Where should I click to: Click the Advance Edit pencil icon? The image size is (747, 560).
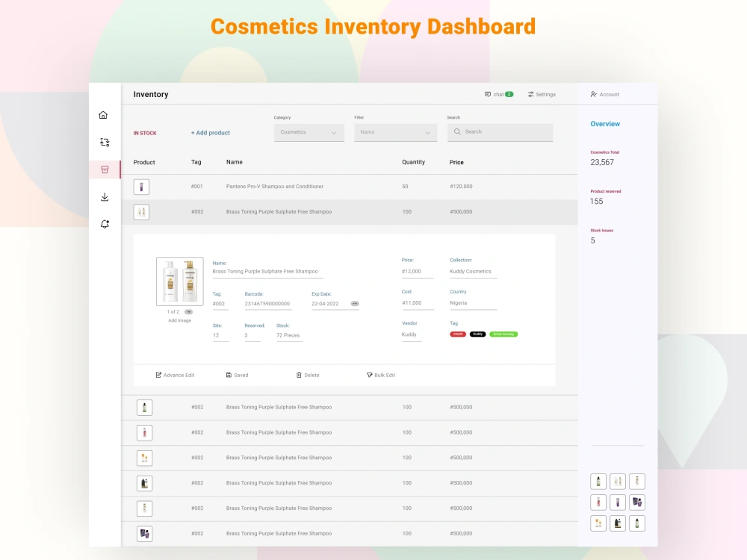(x=158, y=375)
